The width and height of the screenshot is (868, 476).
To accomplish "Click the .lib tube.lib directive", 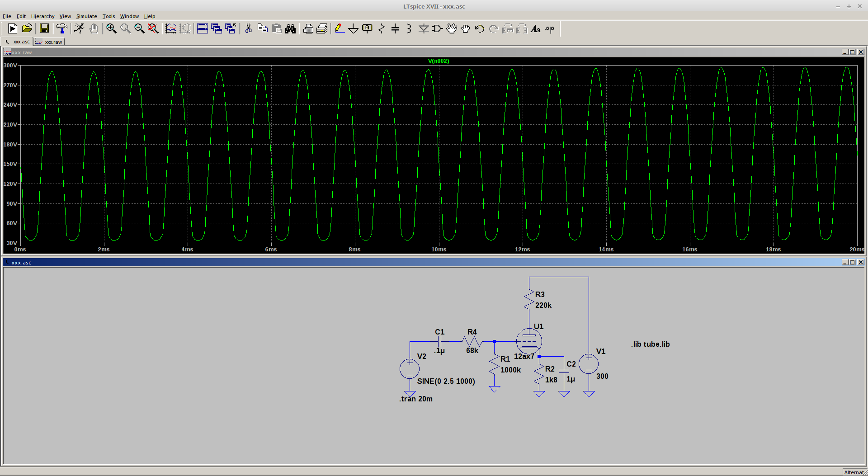I will 650,344.
